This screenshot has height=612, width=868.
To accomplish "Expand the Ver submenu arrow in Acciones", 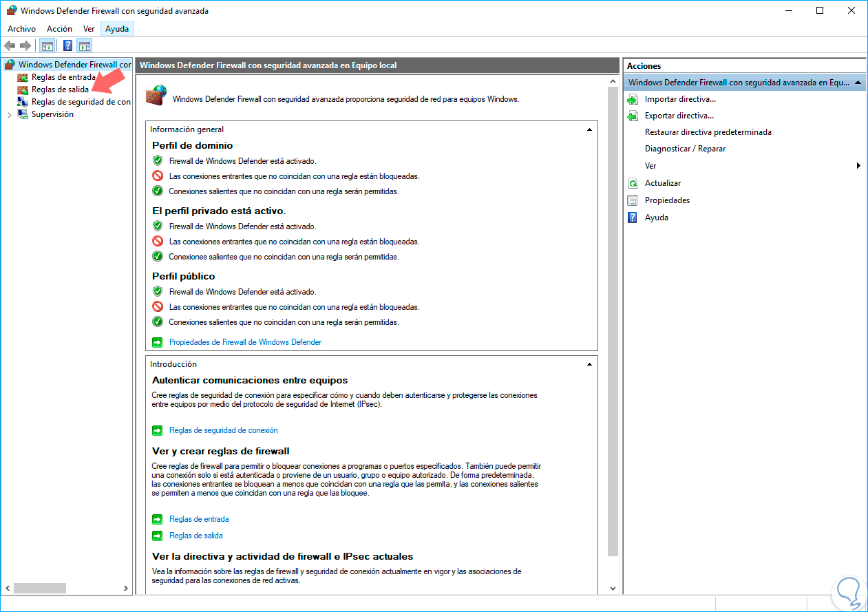I will tap(858, 166).
